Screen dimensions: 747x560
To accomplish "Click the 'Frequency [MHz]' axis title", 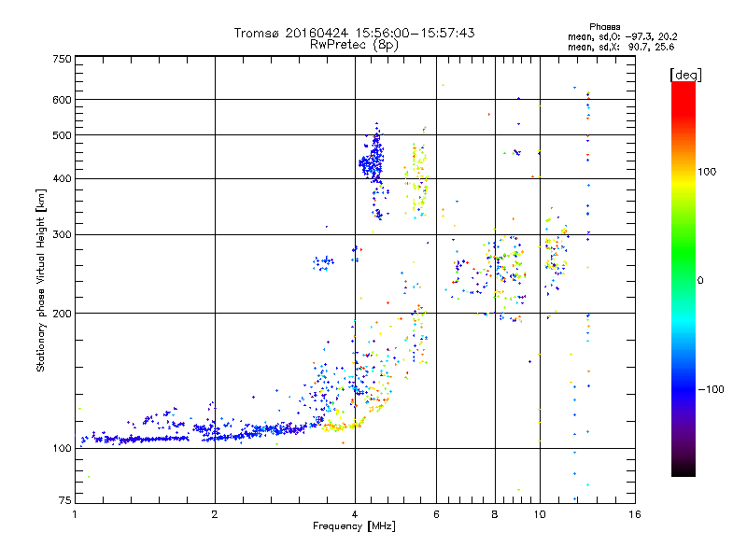I will coord(354,526).
